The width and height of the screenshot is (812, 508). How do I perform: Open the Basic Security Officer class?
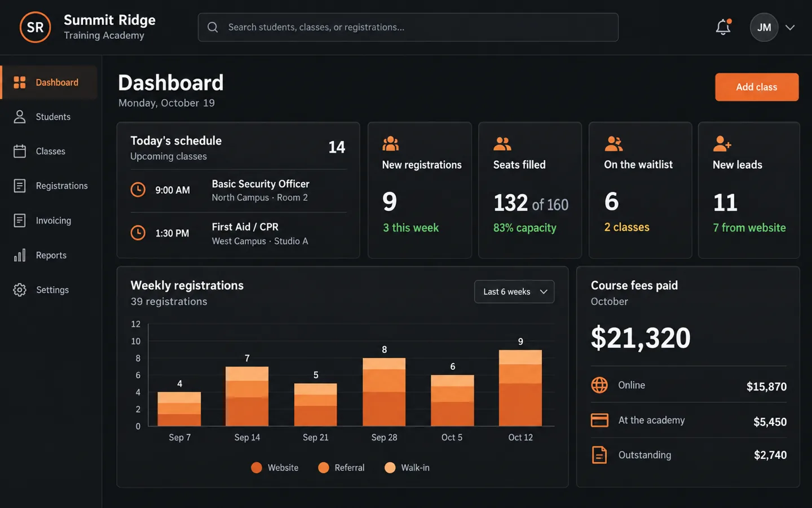click(239, 190)
